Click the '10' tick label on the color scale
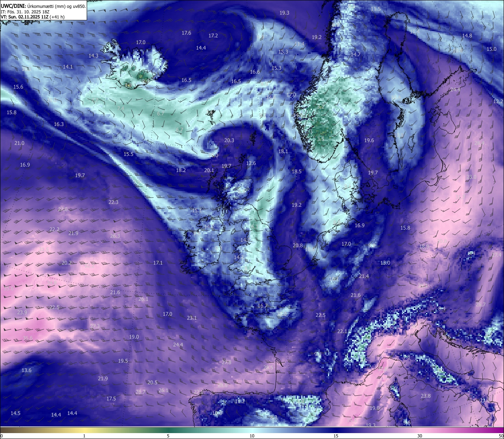 click(252, 436)
